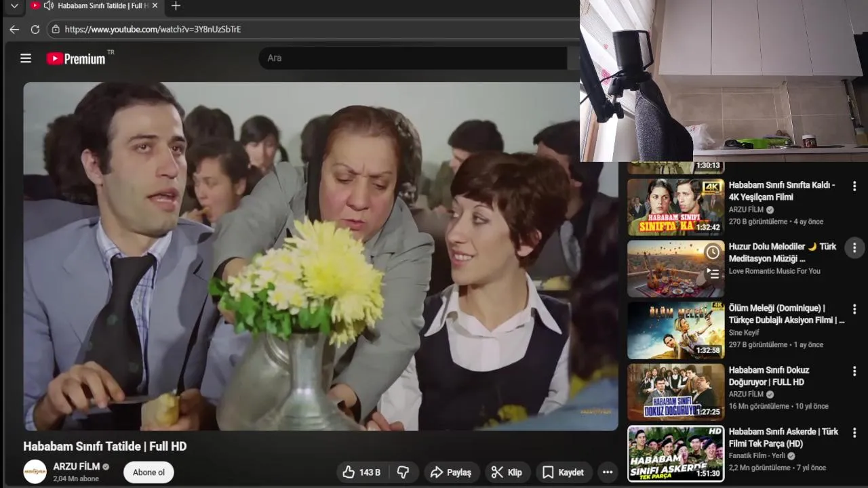Close the Hababam Sınıfı Tatilde tab
This screenshot has width=868, height=488.
(x=155, y=5)
